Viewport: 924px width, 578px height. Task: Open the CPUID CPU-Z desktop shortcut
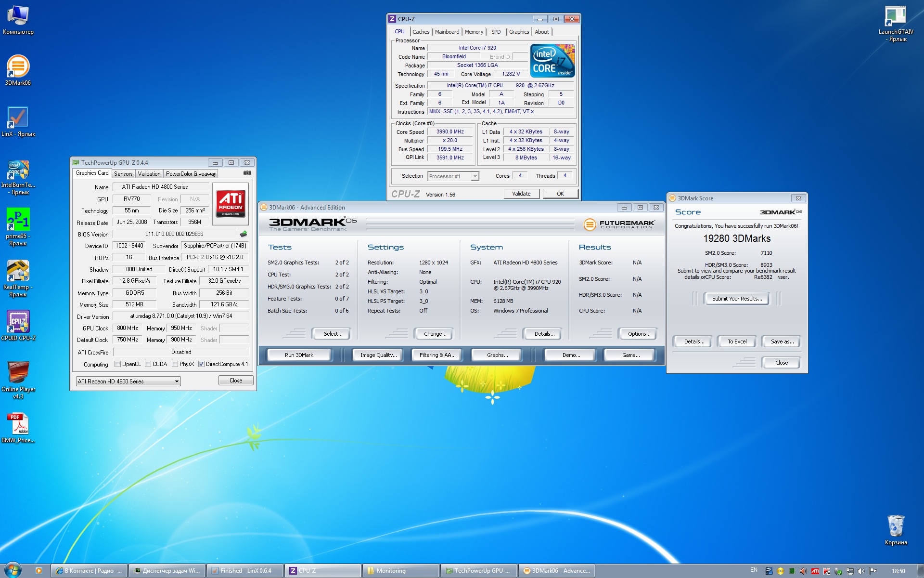[18, 326]
